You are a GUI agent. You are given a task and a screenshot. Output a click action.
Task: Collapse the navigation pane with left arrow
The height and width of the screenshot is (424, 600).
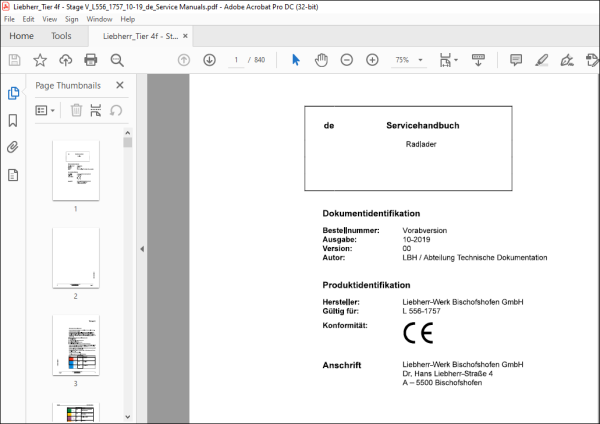point(142,249)
